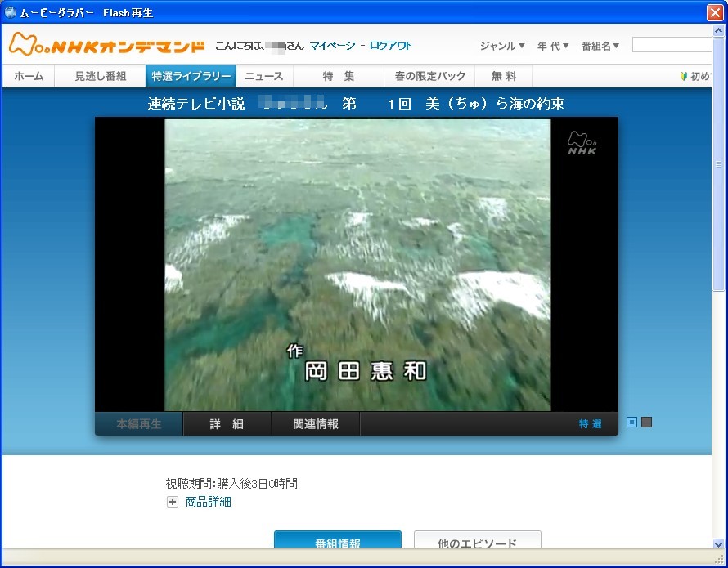Click the 視聴期間:購入後3日0時間 text
The image size is (728, 568).
coord(231,484)
